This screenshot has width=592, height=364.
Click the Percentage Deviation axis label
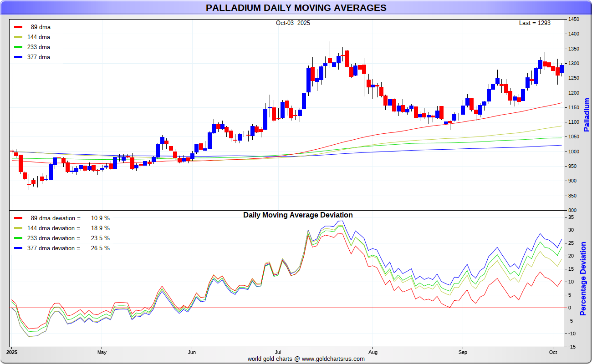point(583,278)
